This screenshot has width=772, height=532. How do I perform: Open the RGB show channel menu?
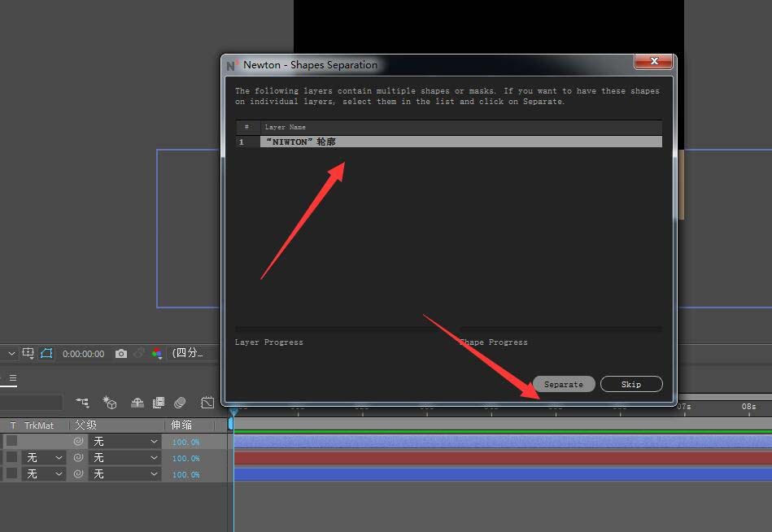coord(157,353)
